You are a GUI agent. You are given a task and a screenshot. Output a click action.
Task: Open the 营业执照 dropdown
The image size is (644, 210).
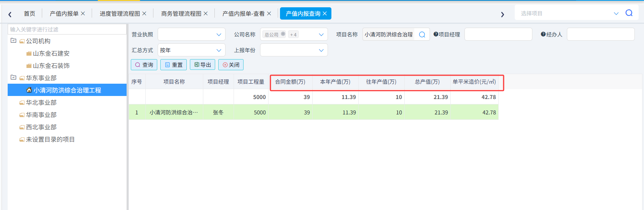pyautogui.click(x=191, y=34)
